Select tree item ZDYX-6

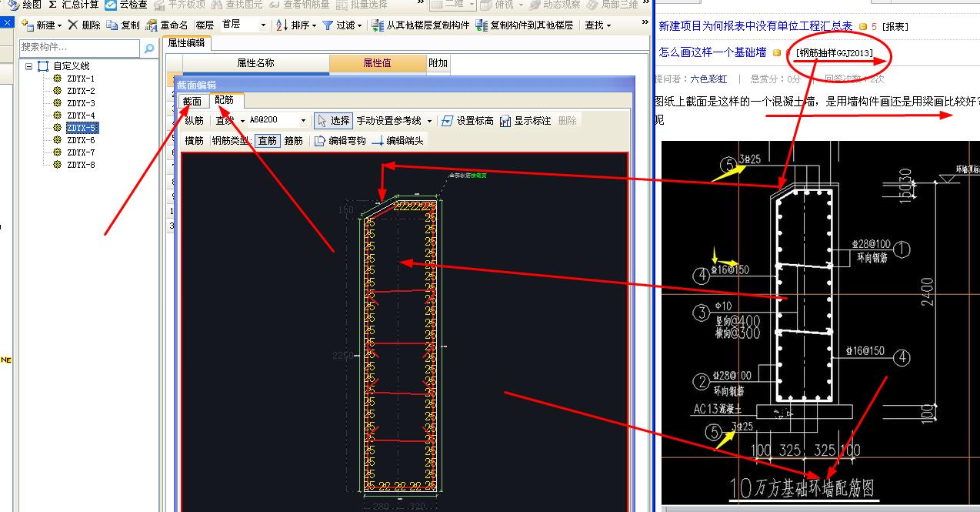(x=81, y=140)
